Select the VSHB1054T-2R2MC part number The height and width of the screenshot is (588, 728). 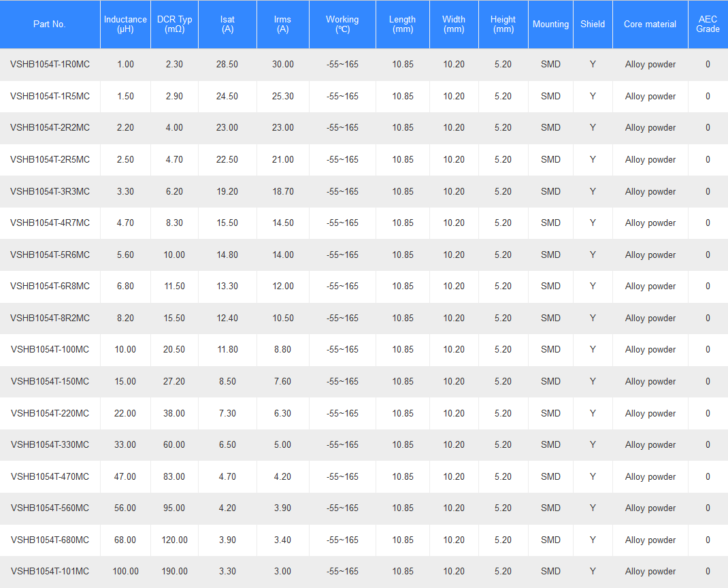pyautogui.click(x=50, y=127)
